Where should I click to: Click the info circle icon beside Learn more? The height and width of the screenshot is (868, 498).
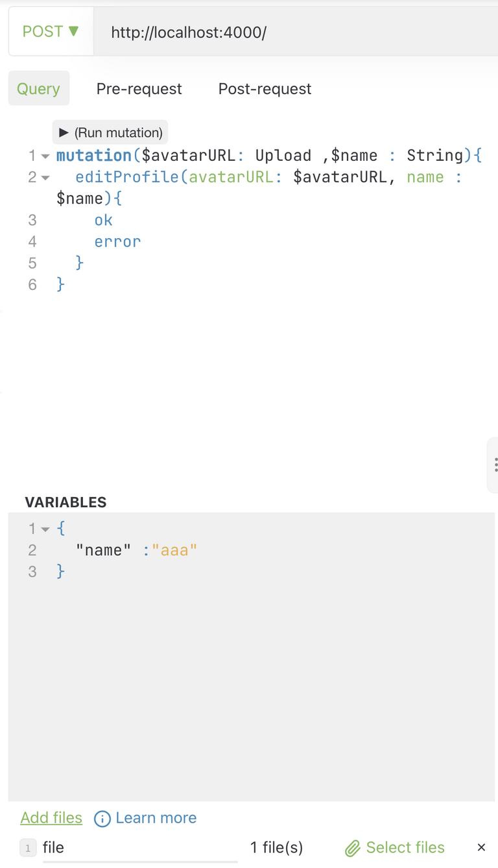click(102, 819)
